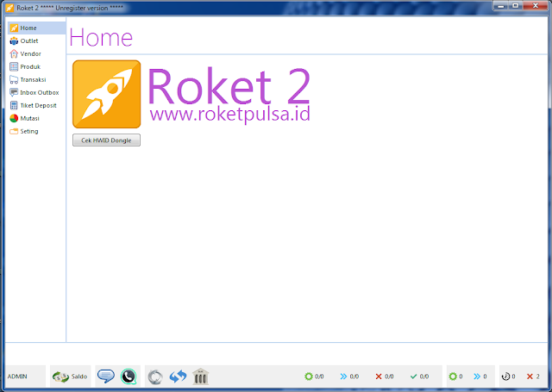The height and width of the screenshot is (392, 552).
Task: Minimize the Roket 2 window
Action: click(500, 6)
